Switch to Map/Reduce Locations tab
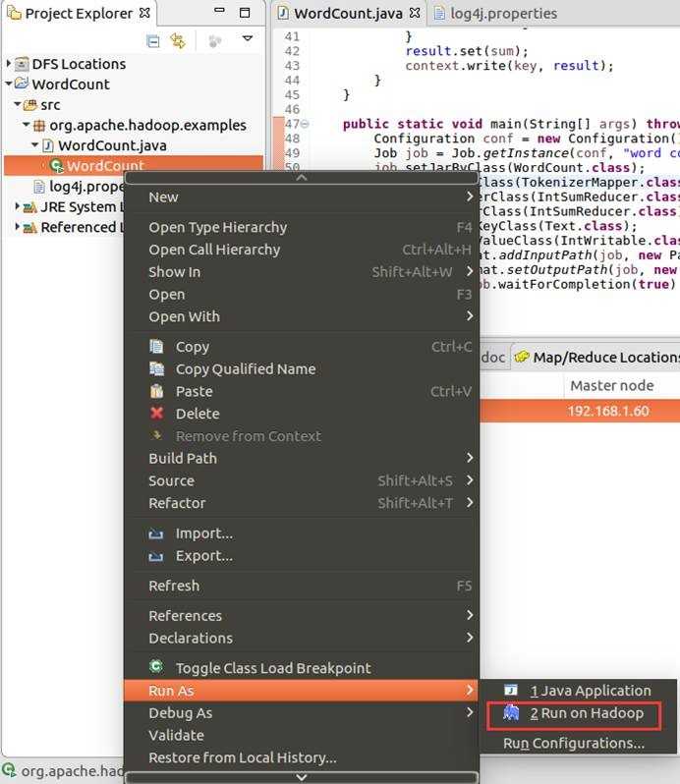This screenshot has height=784, width=680. 596,357
